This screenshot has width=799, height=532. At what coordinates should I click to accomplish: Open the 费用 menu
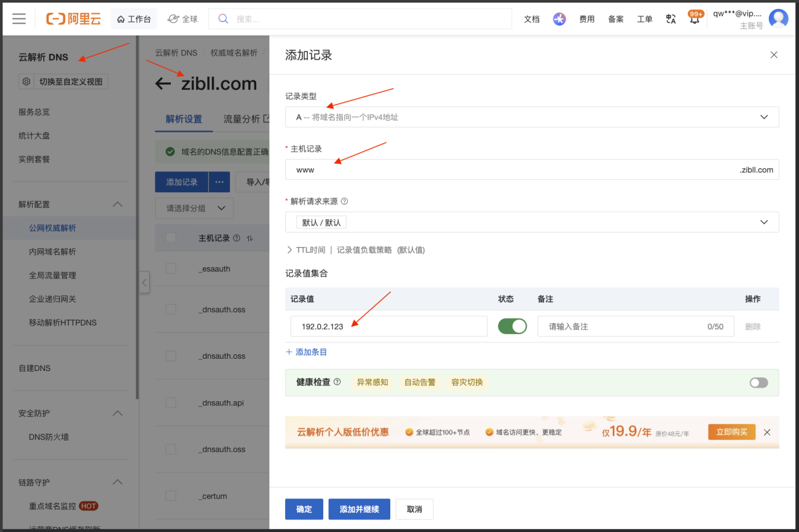(x=587, y=19)
